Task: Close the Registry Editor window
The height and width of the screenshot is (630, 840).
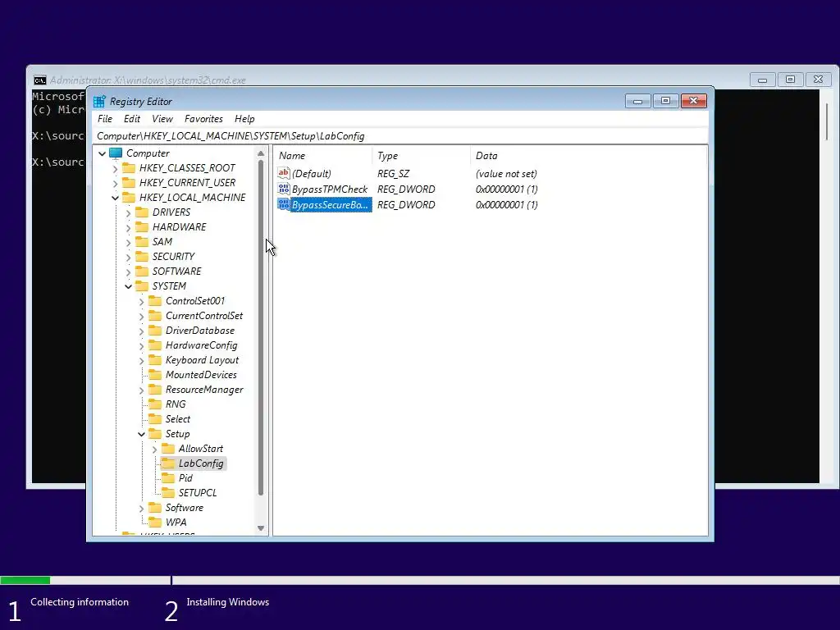Action: tap(694, 101)
